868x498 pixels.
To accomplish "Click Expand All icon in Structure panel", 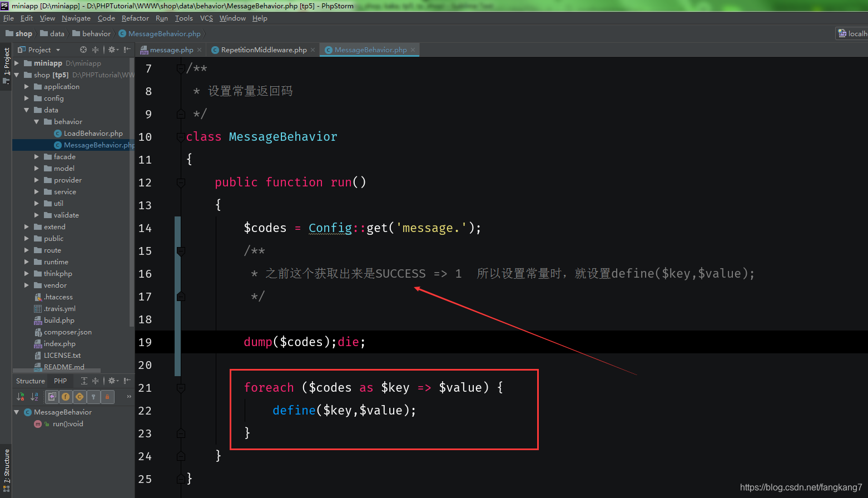I will pyautogui.click(x=84, y=381).
